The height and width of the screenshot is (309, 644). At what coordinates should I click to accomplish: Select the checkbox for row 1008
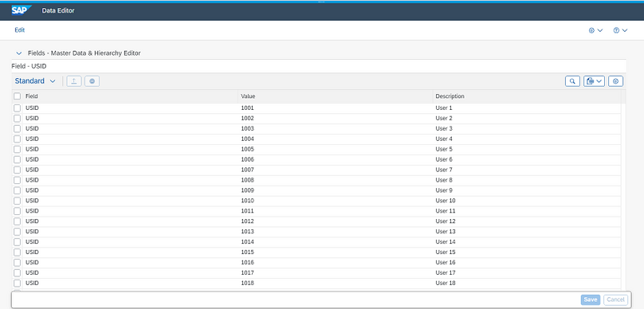click(18, 180)
